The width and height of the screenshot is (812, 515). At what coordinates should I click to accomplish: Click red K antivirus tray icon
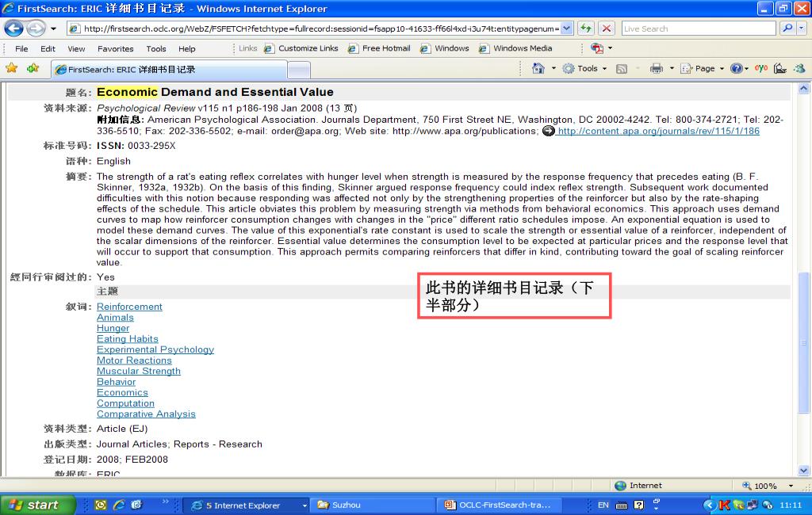click(725, 505)
